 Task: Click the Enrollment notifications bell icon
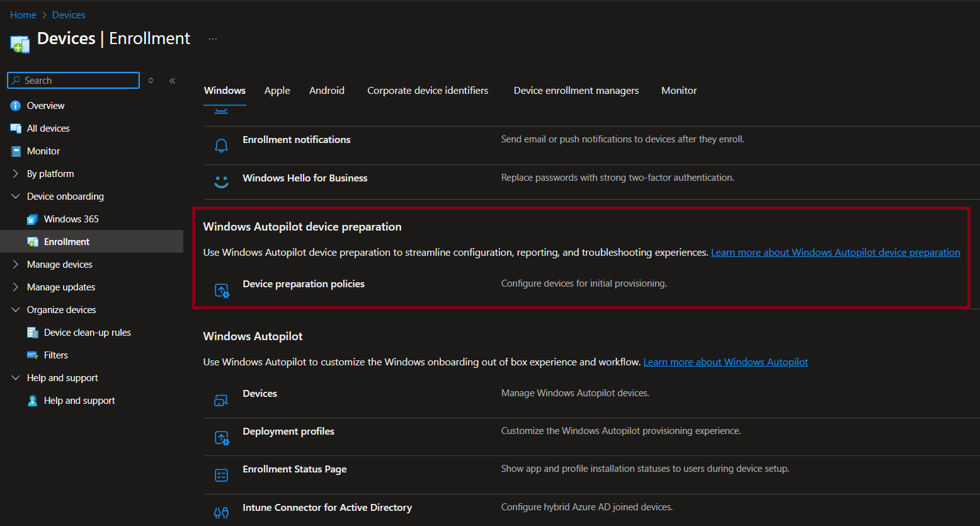pyautogui.click(x=221, y=144)
